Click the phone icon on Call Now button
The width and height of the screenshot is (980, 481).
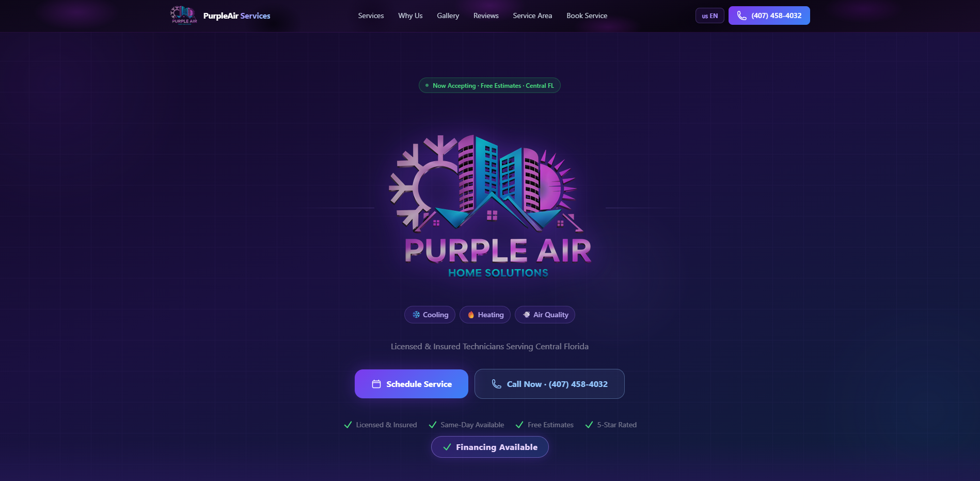[496, 384]
